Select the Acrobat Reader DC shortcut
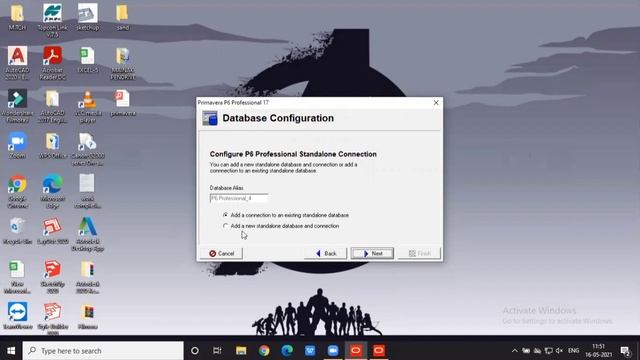This screenshot has height=360, width=640. (x=53, y=62)
